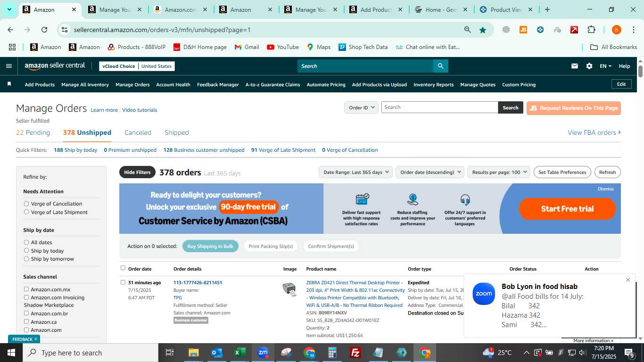The width and height of the screenshot is (644, 362).
Task: Check the Amazon.com.mx sales channel box
Action: coord(26,289)
